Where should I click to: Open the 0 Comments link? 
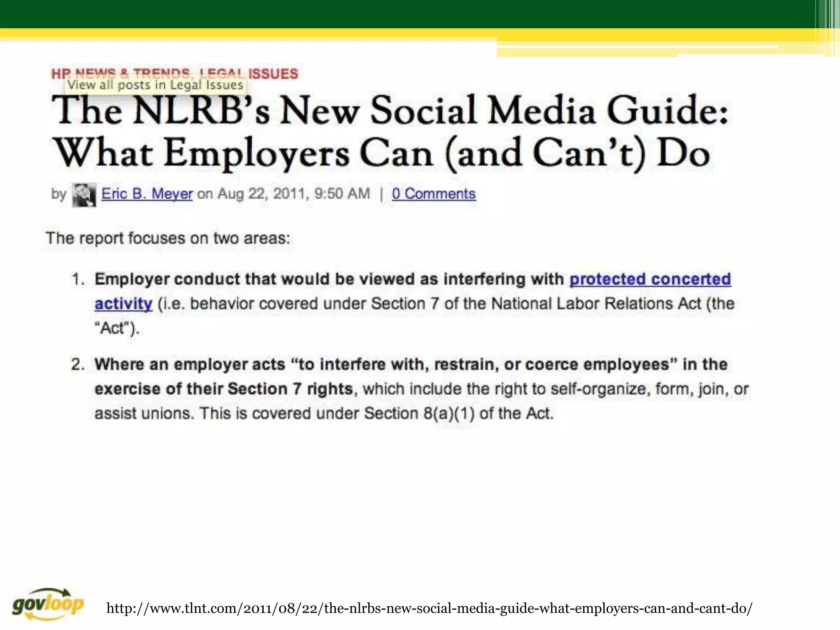tap(434, 194)
